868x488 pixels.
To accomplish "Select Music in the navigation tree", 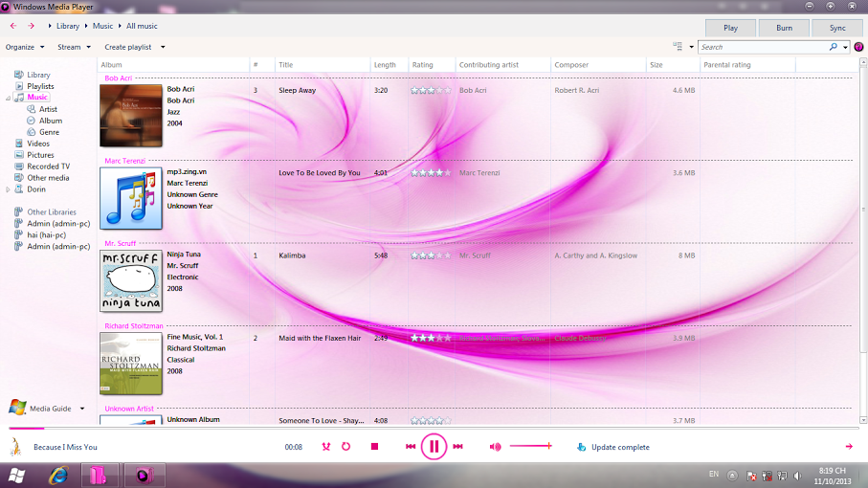I will pyautogui.click(x=37, y=97).
